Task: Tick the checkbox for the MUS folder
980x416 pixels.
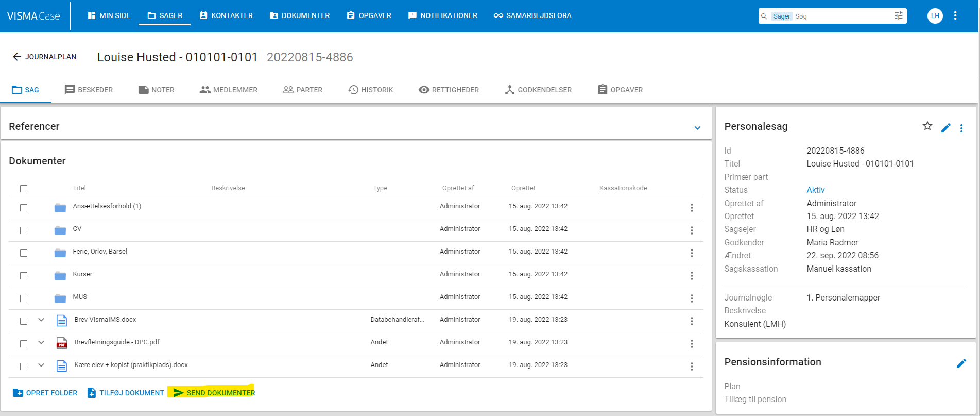Action: pyautogui.click(x=24, y=298)
